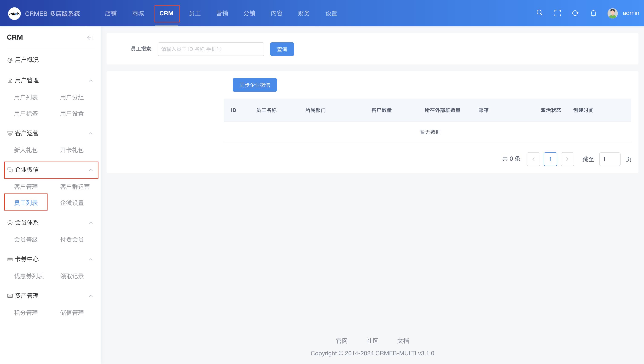Screen dimensions: 644x364
Task: Open the 文档 footer link
Action: tap(403, 341)
